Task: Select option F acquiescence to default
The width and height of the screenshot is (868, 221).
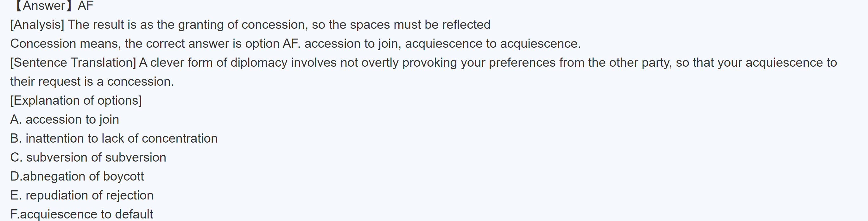Action: click(82, 214)
